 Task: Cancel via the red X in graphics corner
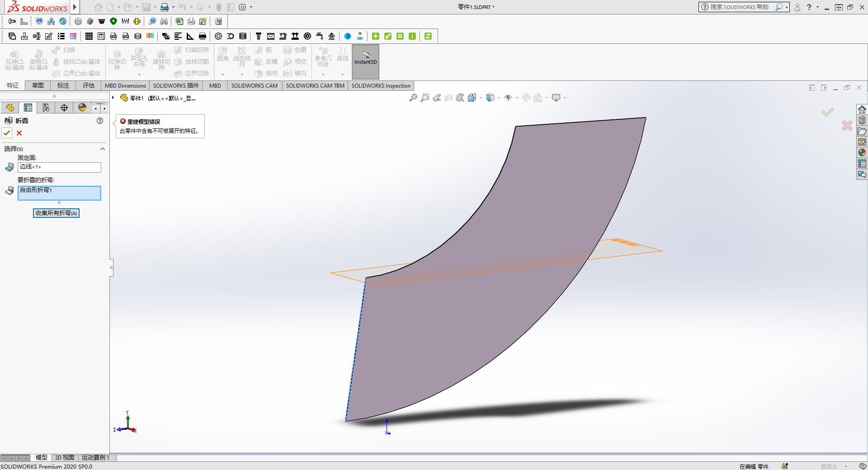click(x=847, y=126)
